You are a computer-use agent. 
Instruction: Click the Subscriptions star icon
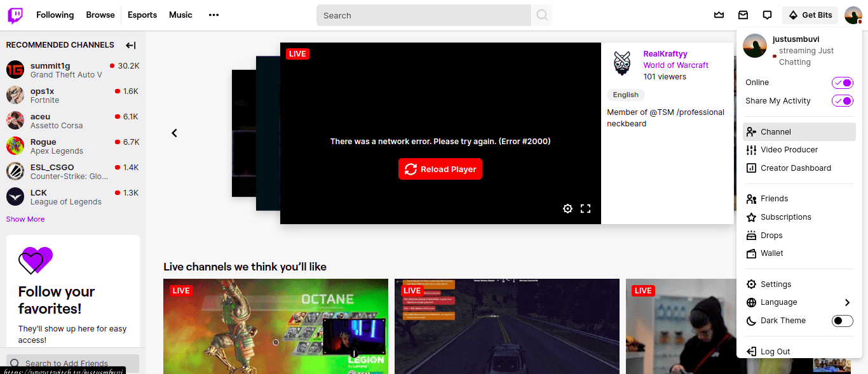[x=751, y=217]
